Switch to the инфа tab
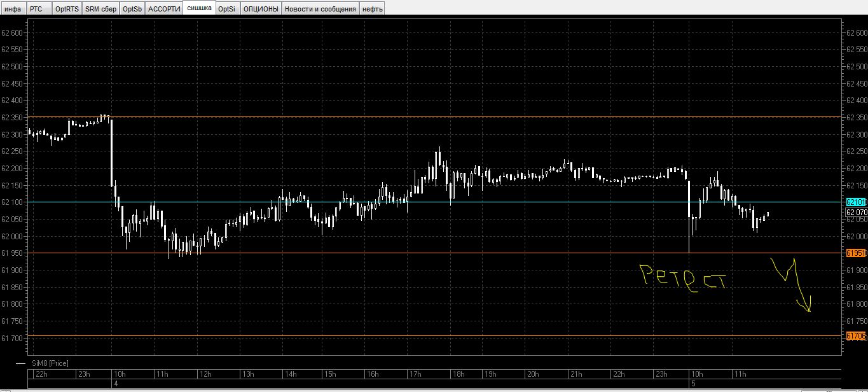The width and height of the screenshot is (868, 392). pos(13,9)
